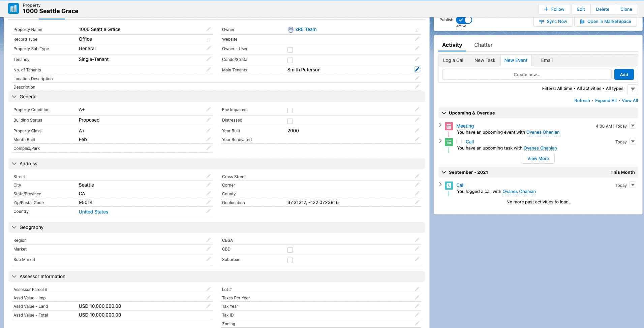Check the Suburban checkbox
The height and width of the screenshot is (328, 644).
[x=290, y=260]
